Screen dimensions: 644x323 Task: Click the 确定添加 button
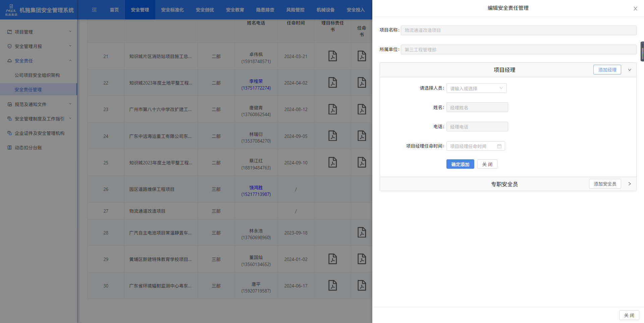click(460, 164)
